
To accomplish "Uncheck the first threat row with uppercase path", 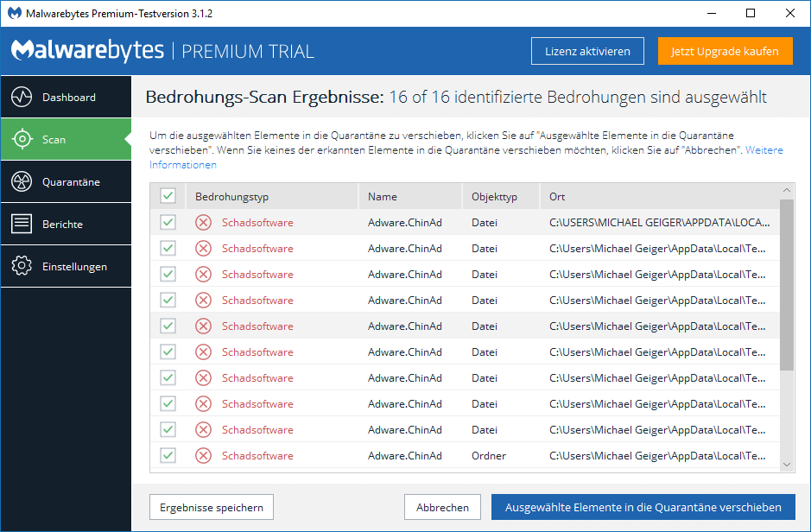I will pyautogui.click(x=168, y=222).
